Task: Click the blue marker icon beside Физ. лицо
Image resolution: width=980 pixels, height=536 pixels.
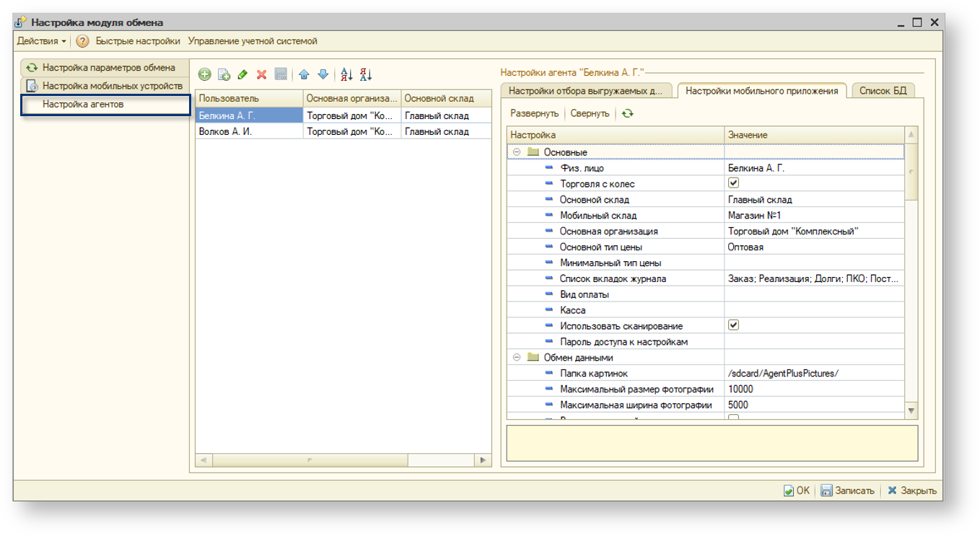Action: (550, 168)
